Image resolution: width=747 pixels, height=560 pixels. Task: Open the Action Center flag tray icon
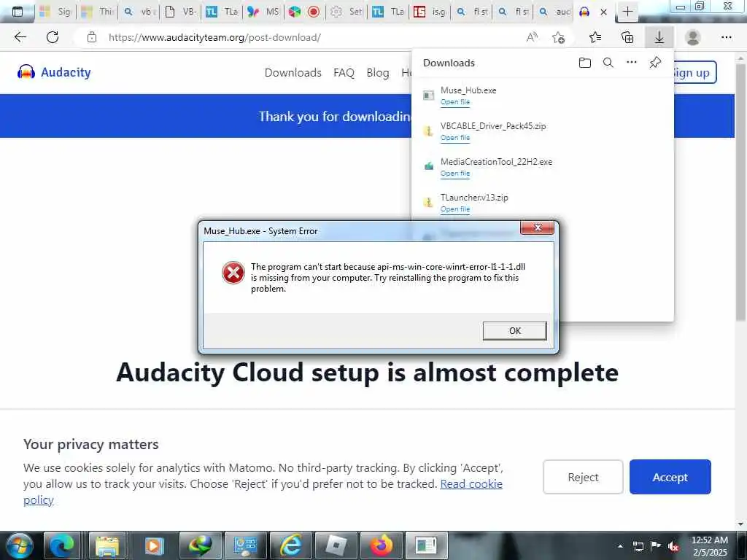click(x=656, y=545)
